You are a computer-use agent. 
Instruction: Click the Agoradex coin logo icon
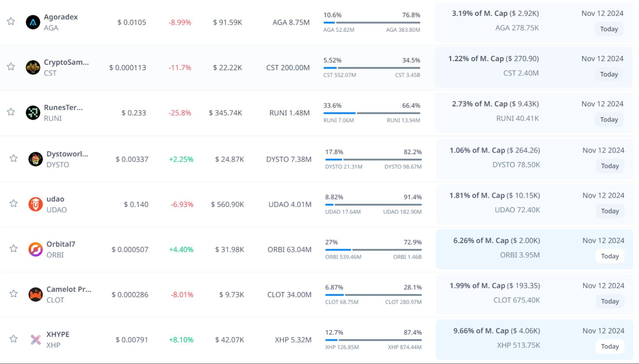[x=33, y=23]
